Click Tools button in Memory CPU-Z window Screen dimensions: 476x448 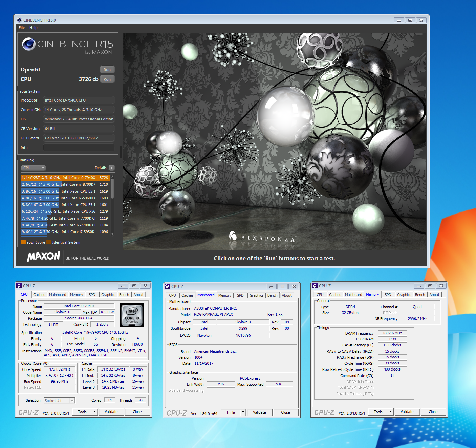378,412
